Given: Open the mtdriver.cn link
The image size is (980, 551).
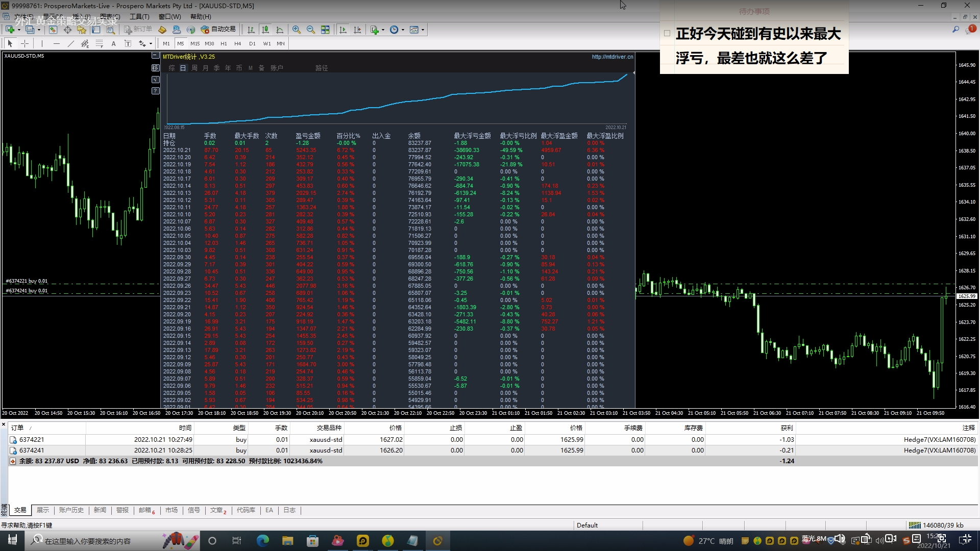Looking at the screenshot, I should coord(612,57).
